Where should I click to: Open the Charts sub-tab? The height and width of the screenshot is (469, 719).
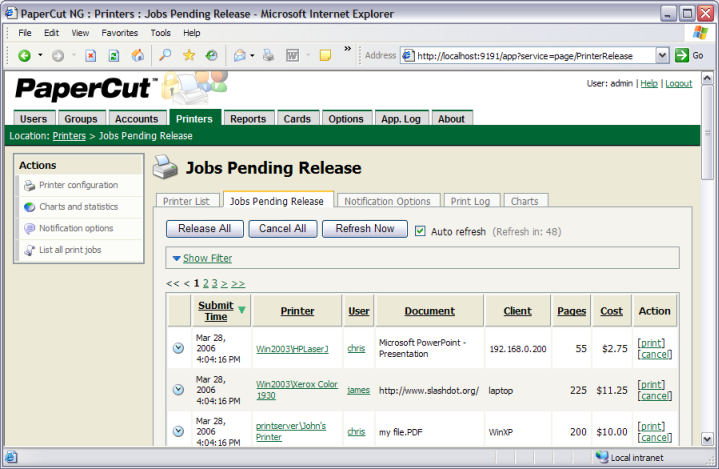click(x=525, y=201)
